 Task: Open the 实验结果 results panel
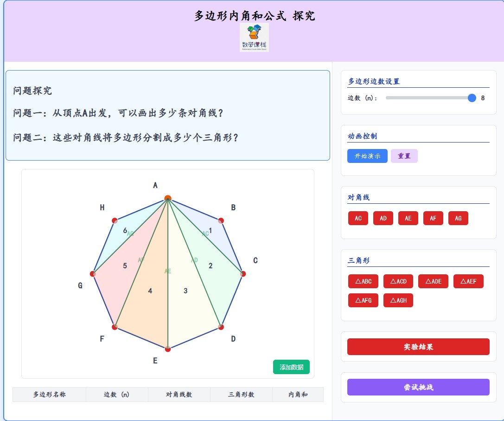[418, 347]
